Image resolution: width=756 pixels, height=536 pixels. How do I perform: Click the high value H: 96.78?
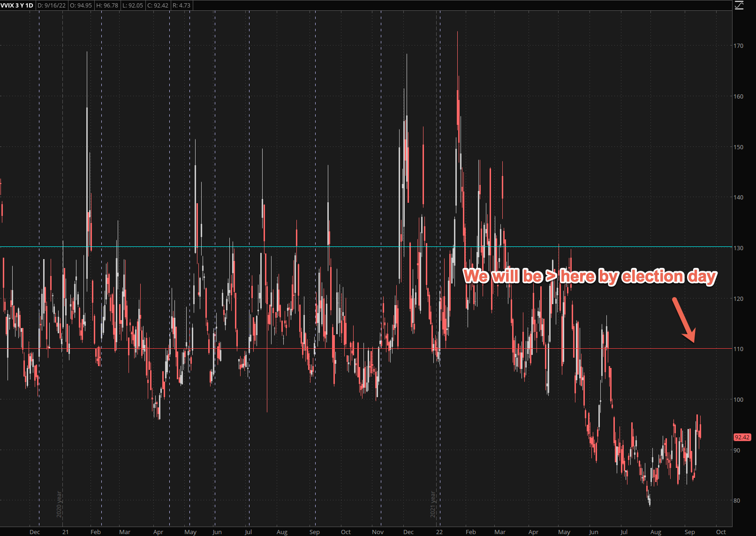pos(107,6)
